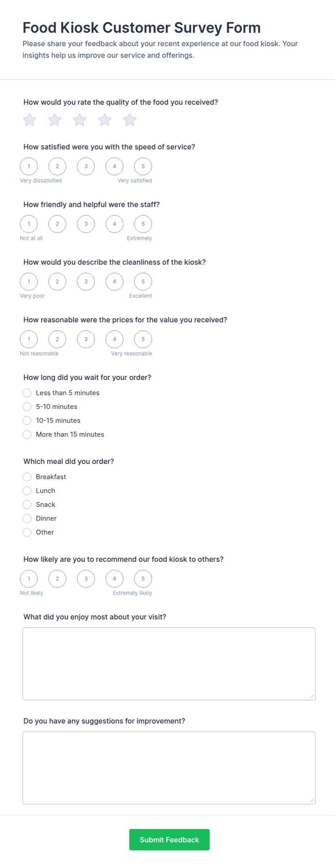Image resolution: width=335 pixels, height=868 pixels.
Task: Click the suggestions for improvement text area
Action: click(169, 768)
